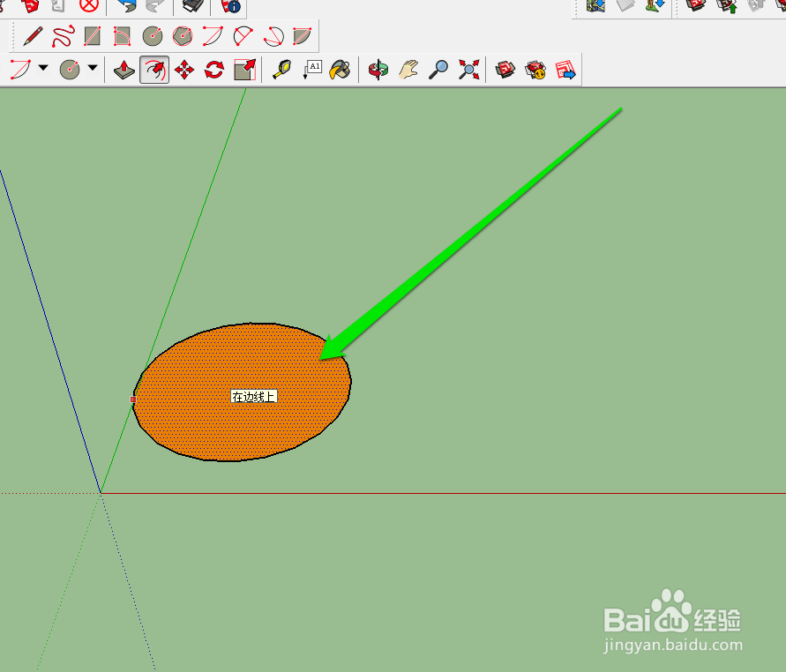This screenshot has height=672, width=786.
Task: Activate the Orbit view tool
Action: (x=378, y=70)
